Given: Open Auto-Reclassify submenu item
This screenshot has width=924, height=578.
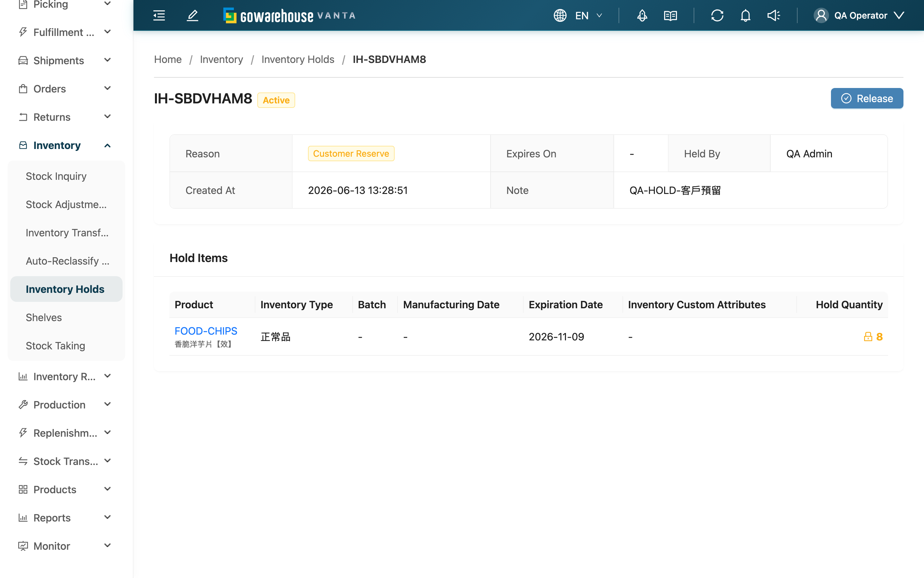Looking at the screenshot, I should coord(66,261).
